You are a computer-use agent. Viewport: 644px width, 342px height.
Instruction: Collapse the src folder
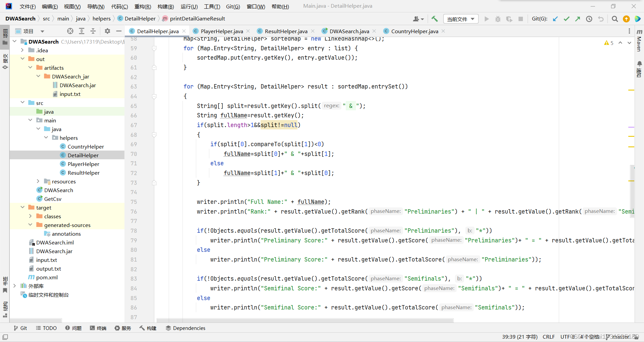[x=22, y=103]
